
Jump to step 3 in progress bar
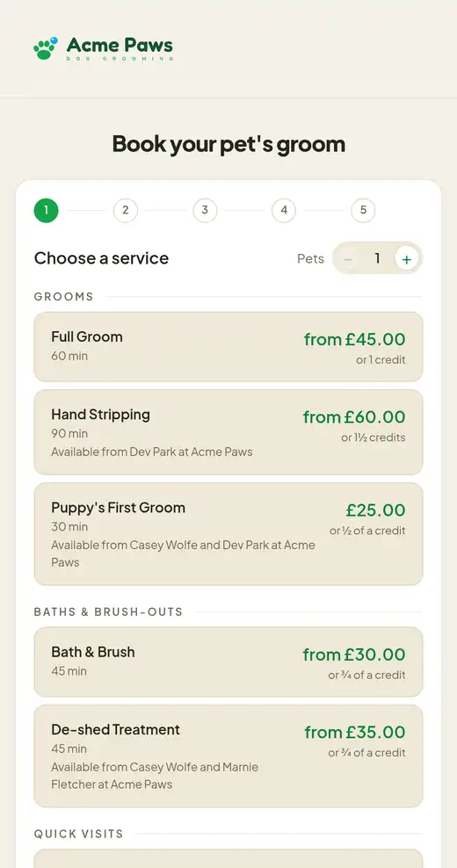coord(205,210)
